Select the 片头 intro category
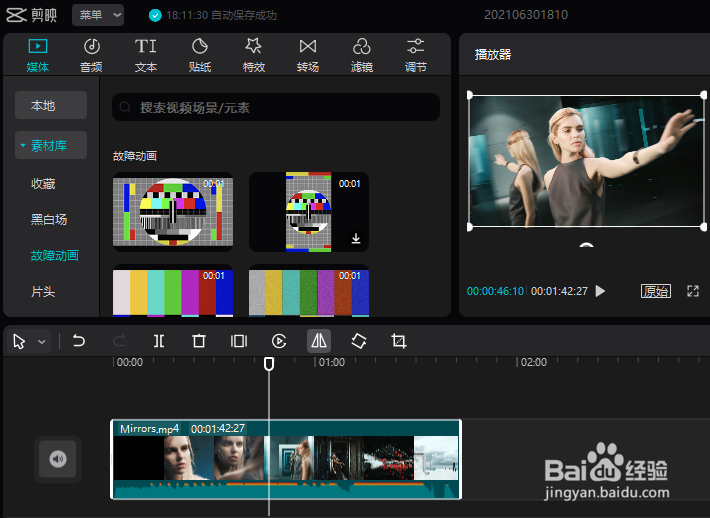Screen dimensions: 710x518 pos(43,292)
